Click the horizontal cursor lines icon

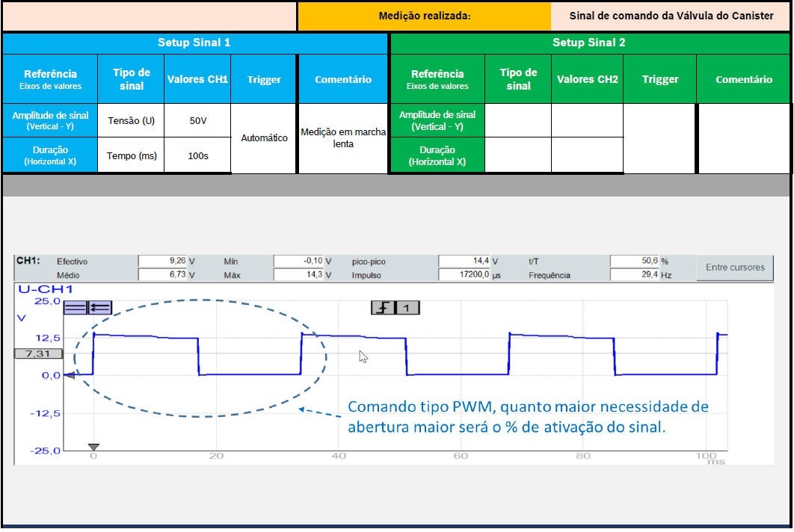pyautogui.click(x=76, y=307)
